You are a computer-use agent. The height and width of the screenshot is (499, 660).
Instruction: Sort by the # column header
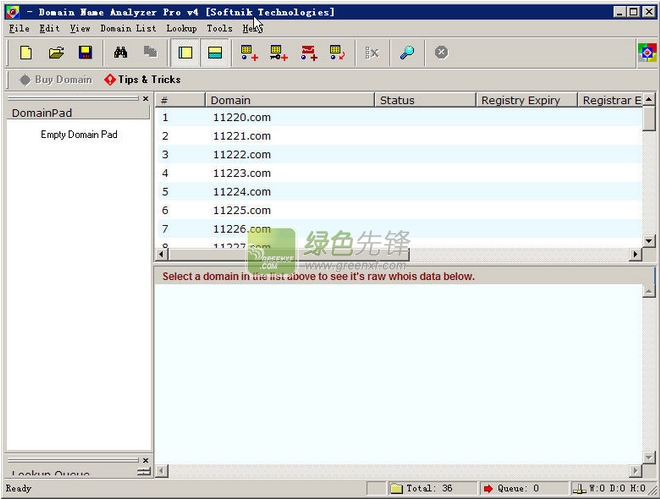coord(181,100)
